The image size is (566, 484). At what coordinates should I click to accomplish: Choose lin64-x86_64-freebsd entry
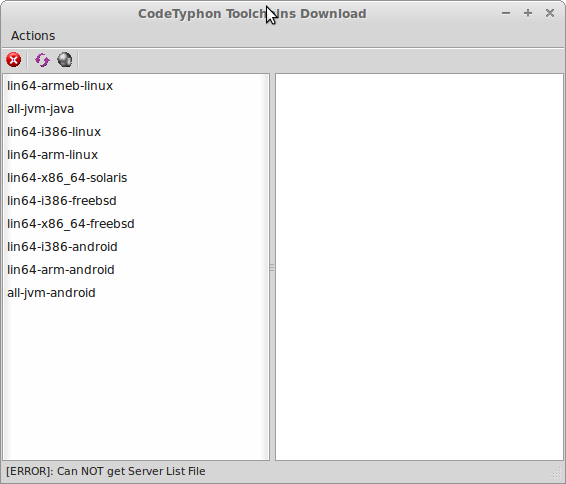click(x=136, y=224)
